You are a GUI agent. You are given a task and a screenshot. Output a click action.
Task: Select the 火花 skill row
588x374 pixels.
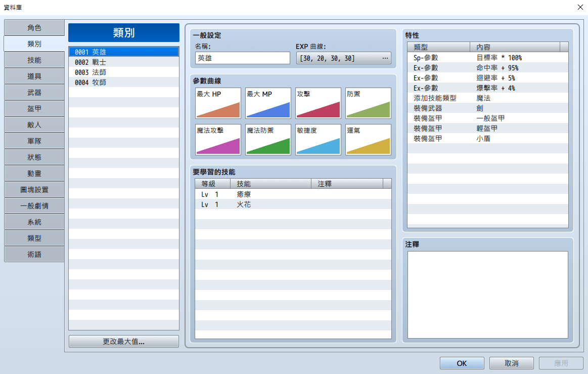click(x=293, y=204)
